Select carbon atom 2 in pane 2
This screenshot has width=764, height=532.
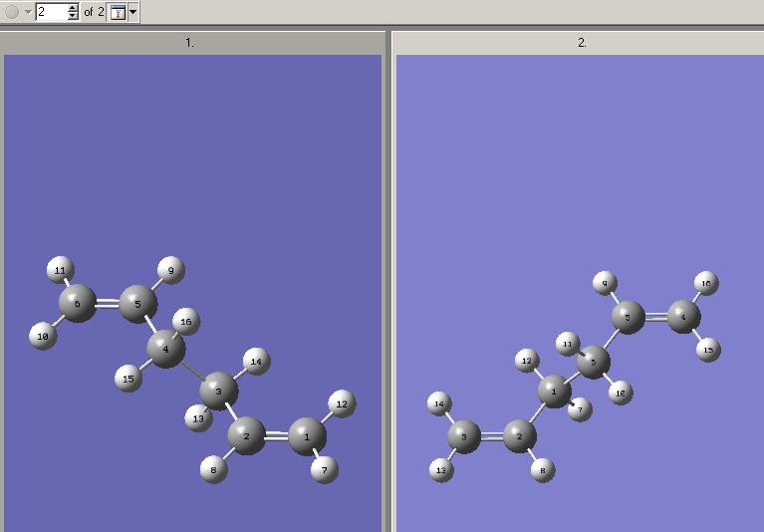520,436
